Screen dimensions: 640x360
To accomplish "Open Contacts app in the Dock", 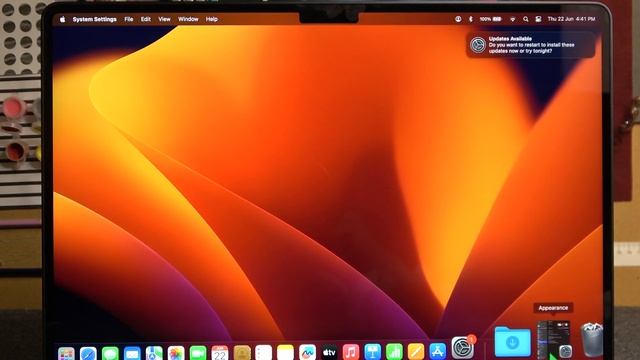I will [242, 353].
